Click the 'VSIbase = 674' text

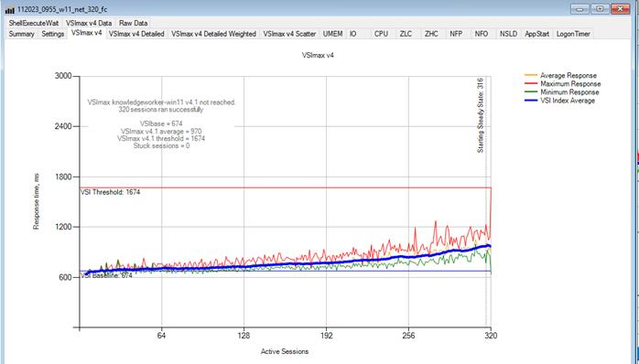(161, 123)
